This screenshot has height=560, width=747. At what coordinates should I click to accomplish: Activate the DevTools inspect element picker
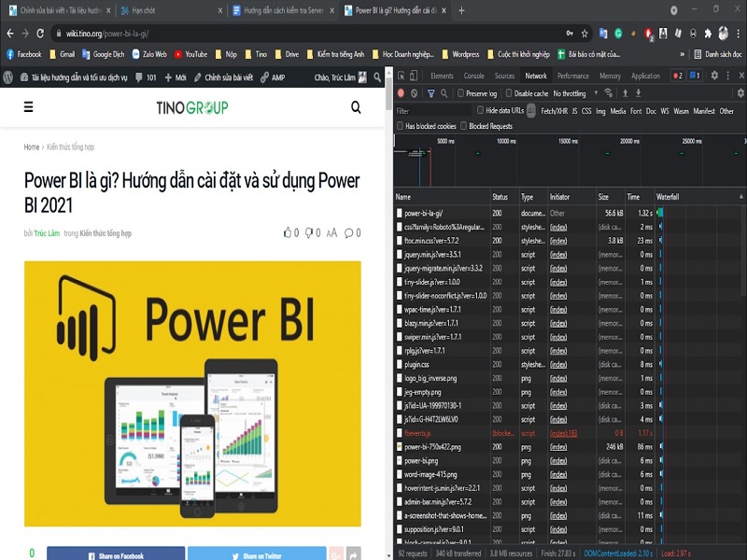pyautogui.click(x=402, y=76)
